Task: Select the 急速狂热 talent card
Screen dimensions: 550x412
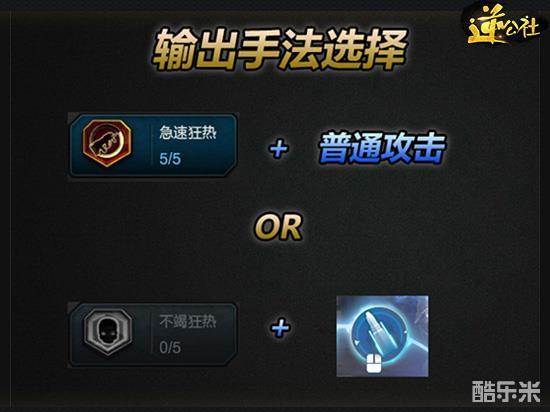Action: pos(153,145)
